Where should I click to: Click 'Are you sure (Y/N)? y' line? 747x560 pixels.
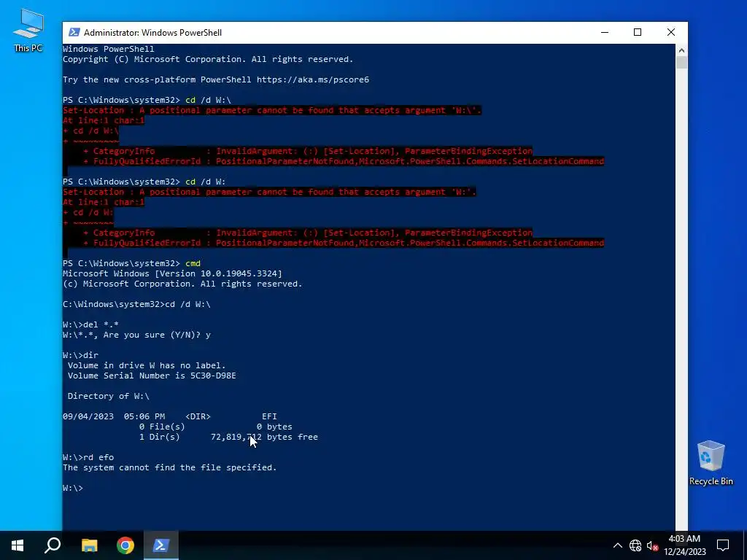pyautogui.click(x=136, y=335)
